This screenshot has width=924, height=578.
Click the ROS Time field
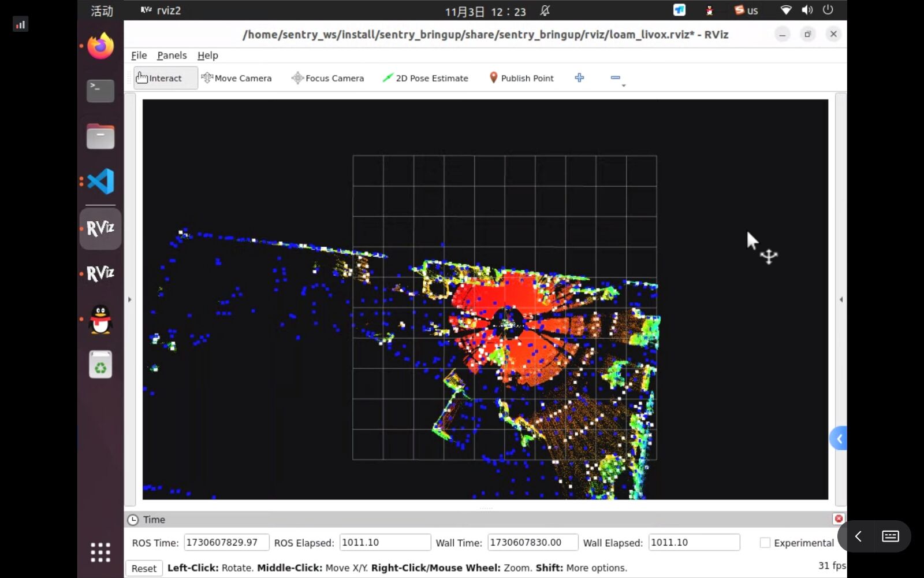226,542
